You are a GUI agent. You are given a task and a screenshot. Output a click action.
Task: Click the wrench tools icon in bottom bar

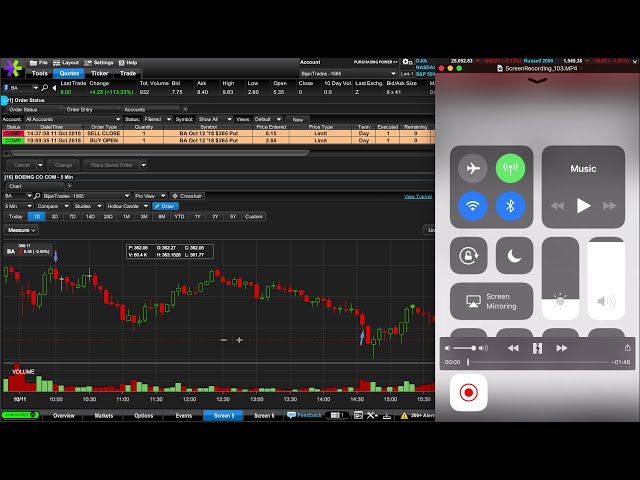371,416
